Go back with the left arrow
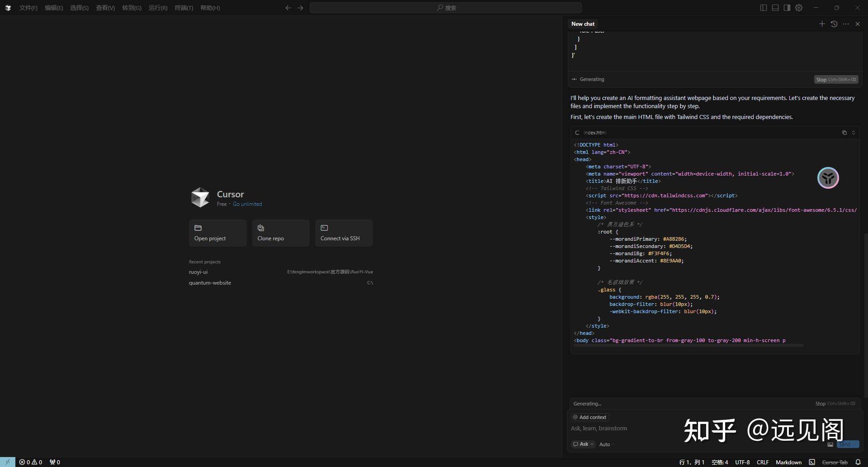The width and height of the screenshot is (868, 467). [288, 8]
